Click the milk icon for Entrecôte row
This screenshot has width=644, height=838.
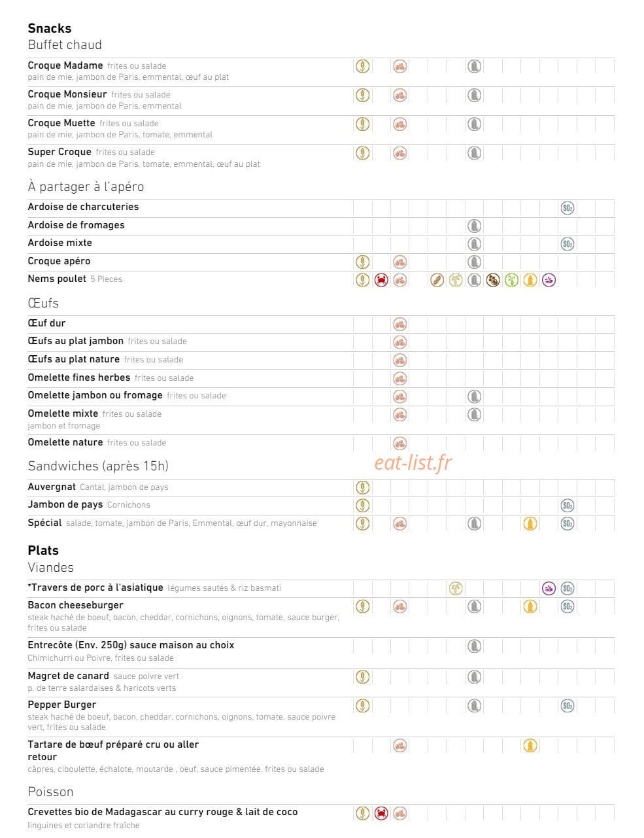pyautogui.click(x=475, y=646)
